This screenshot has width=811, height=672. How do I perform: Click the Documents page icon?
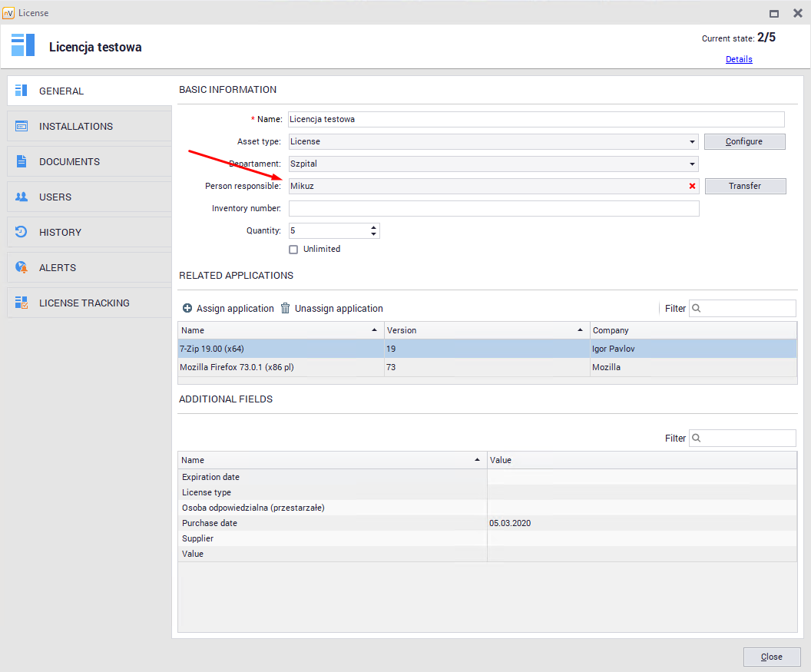pyautogui.click(x=22, y=161)
